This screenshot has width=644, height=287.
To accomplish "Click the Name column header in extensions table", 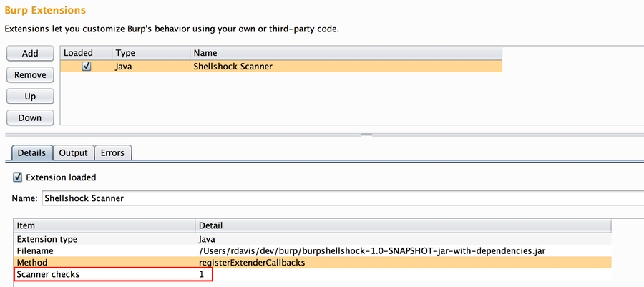I will pos(343,53).
